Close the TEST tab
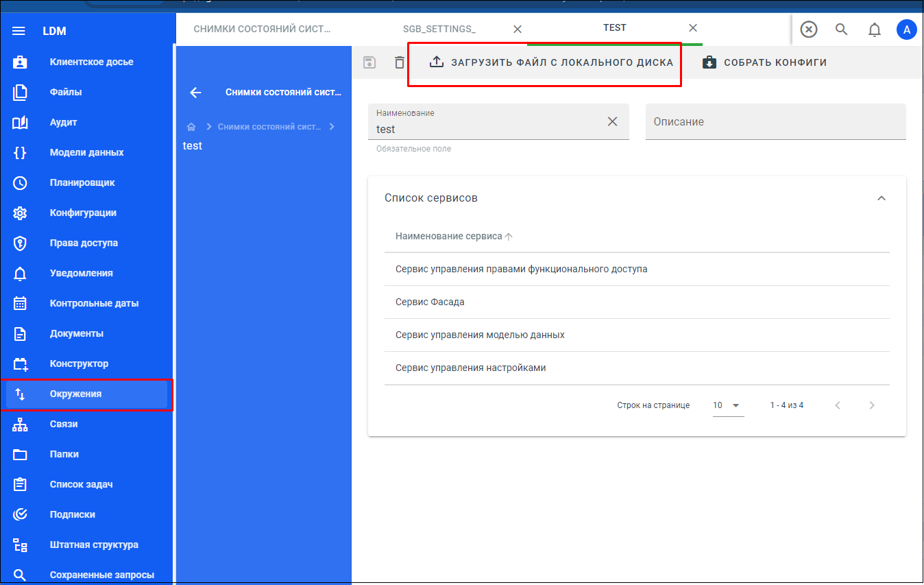The height and width of the screenshot is (585, 924). pyautogui.click(x=693, y=28)
